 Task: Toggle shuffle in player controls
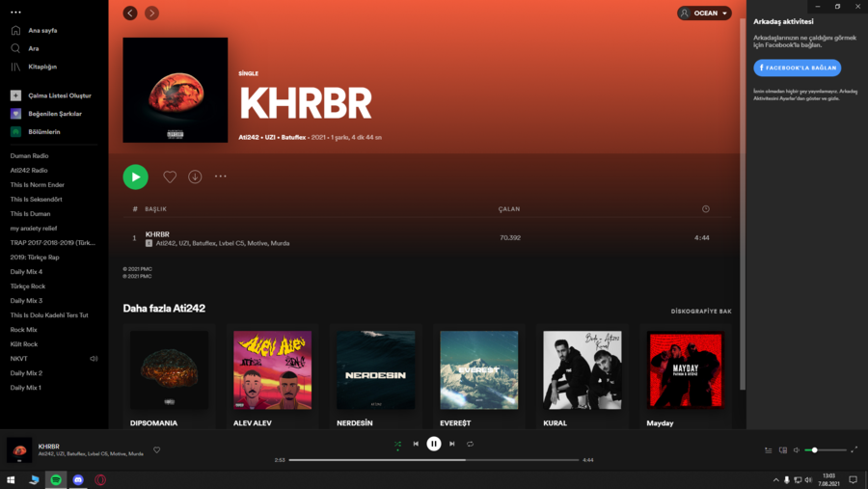click(397, 444)
